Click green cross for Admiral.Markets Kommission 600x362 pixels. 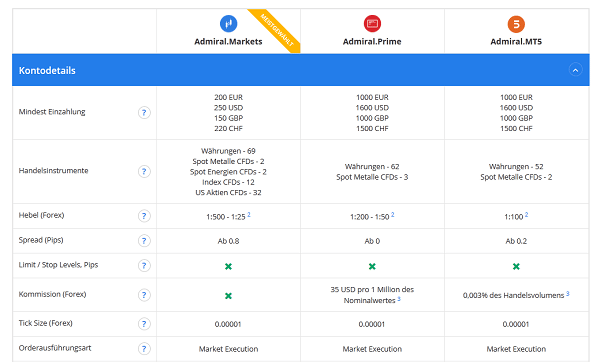[228, 296]
